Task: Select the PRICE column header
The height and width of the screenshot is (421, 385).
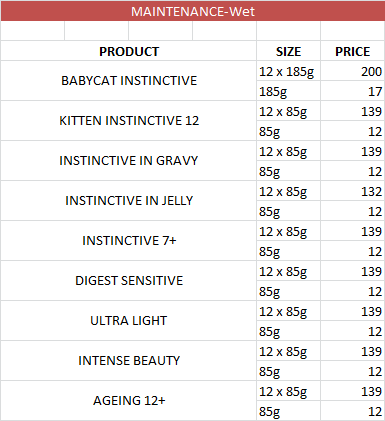Action: 353,51
